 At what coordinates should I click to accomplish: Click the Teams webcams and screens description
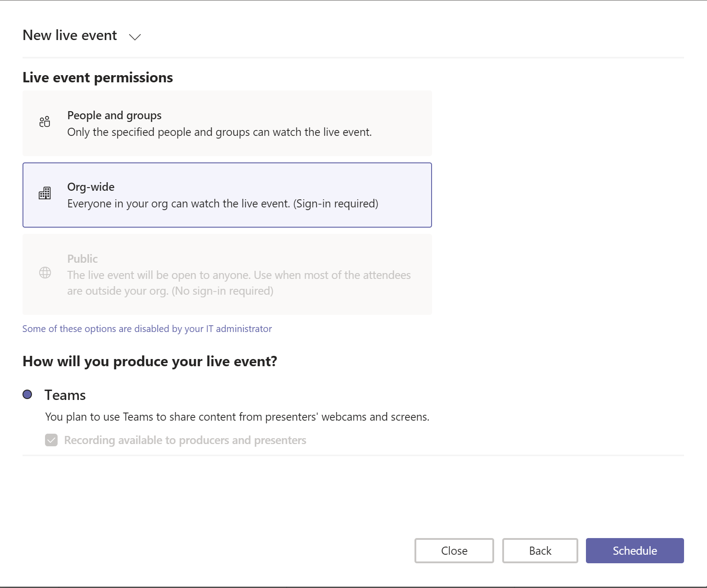point(237,417)
